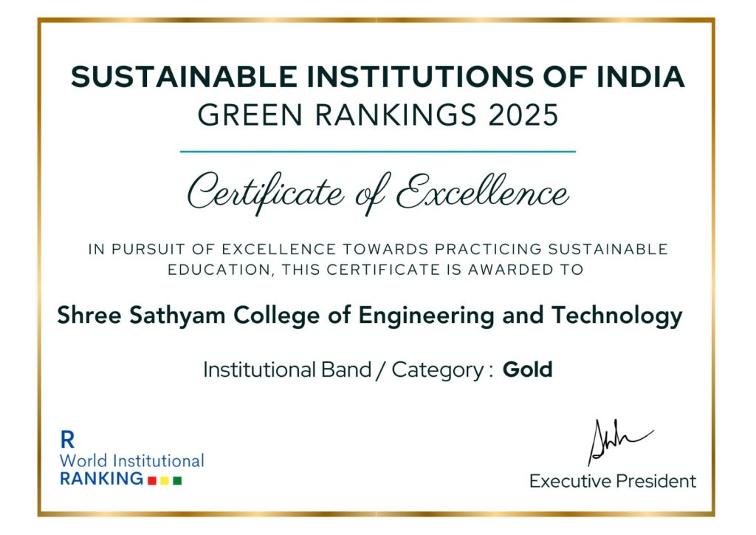Click the Executive President title text
Image resolution: width=756 pixels, height=535 pixels.
click(612, 482)
